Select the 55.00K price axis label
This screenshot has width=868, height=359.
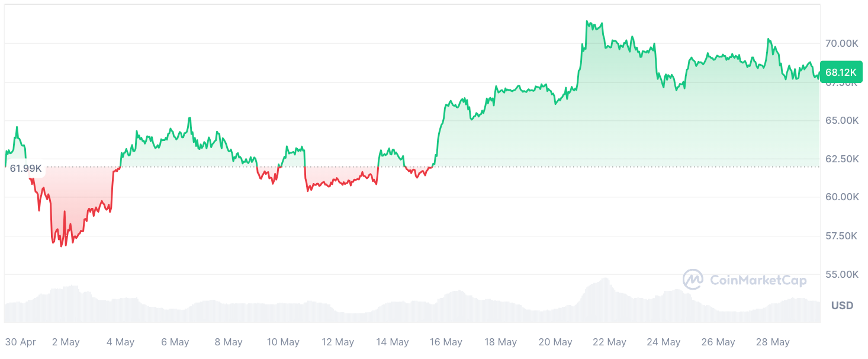(841, 274)
